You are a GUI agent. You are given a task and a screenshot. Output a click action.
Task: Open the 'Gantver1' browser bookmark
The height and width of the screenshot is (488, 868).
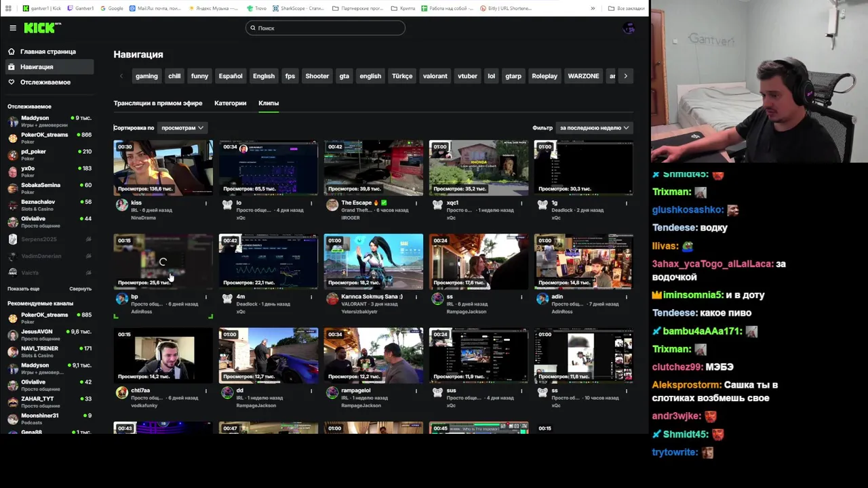point(81,8)
